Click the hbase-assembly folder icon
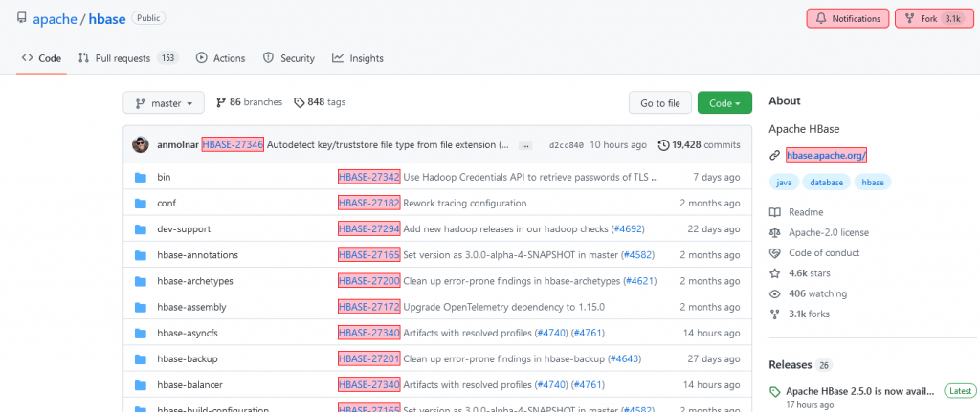980x412 pixels. tap(140, 307)
